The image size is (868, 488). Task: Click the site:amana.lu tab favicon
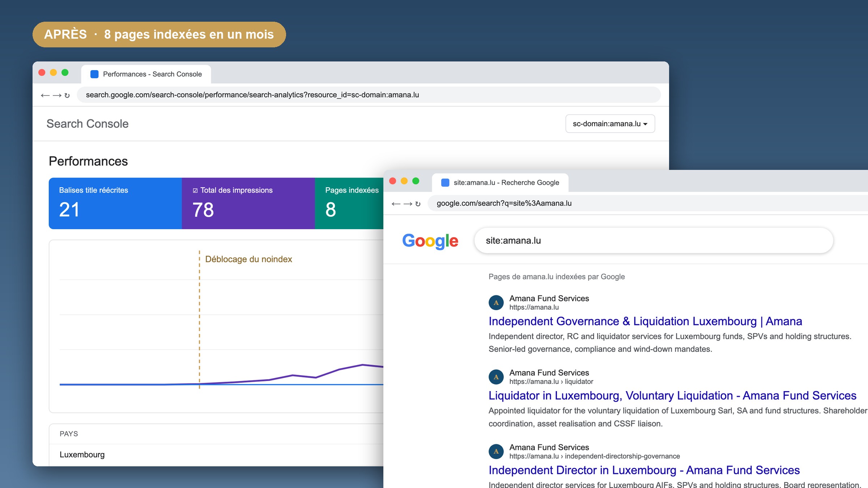click(445, 183)
